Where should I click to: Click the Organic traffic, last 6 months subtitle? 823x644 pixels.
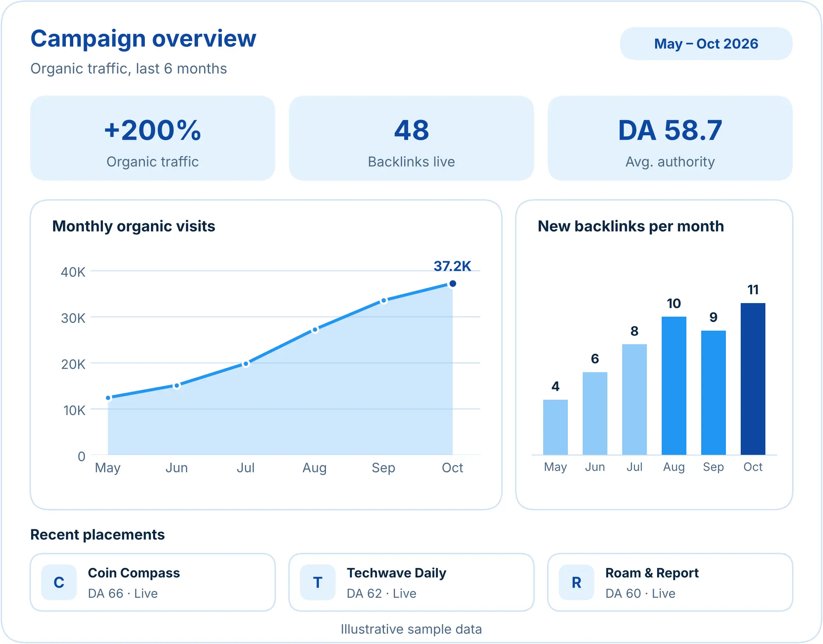129,69
